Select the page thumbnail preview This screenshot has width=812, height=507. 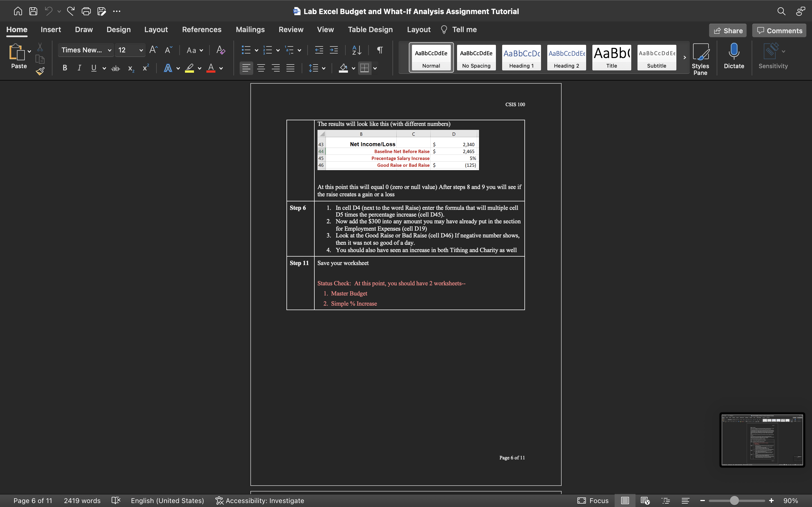(x=762, y=440)
